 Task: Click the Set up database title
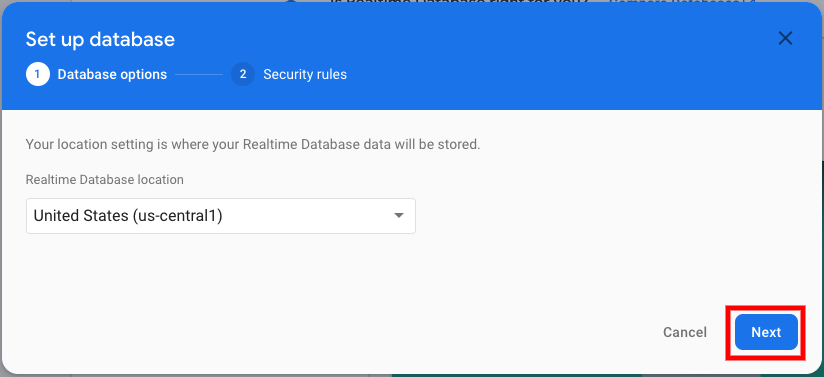(x=100, y=39)
